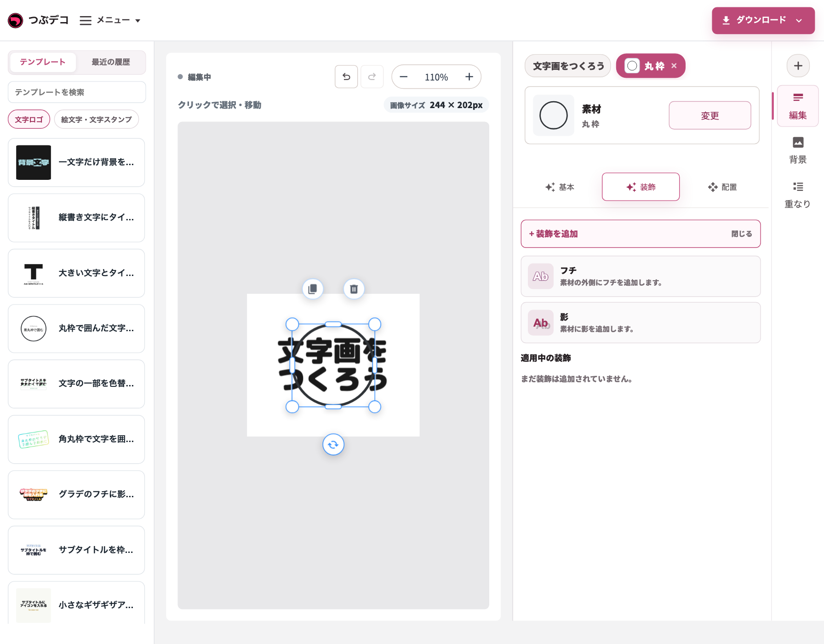This screenshot has width=824, height=644.
Task: Click the plus icon to add element
Action: coord(798,66)
